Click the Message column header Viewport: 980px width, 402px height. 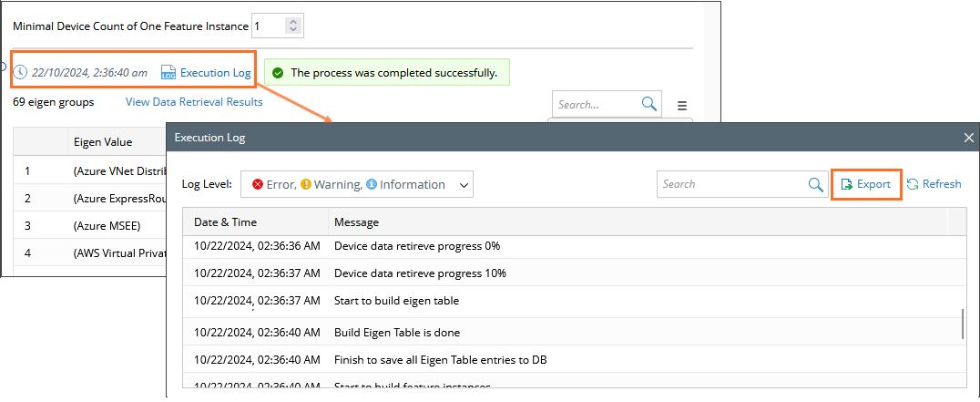(x=357, y=222)
